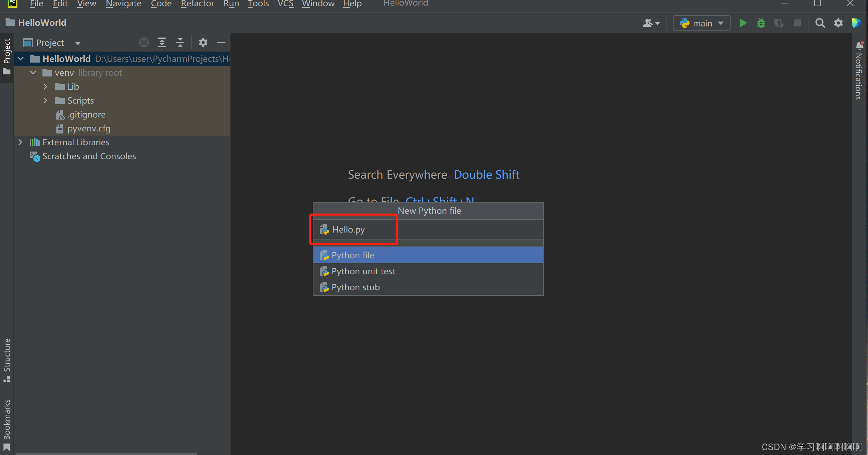The image size is (868, 455).
Task: Open Search Everywhere magnifier icon
Action: coord(820,23)
